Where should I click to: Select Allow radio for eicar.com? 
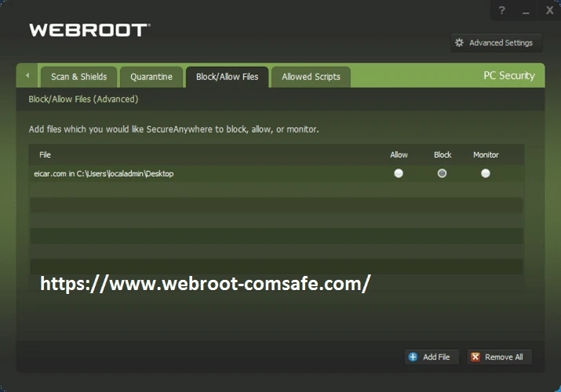coord(399,173)
